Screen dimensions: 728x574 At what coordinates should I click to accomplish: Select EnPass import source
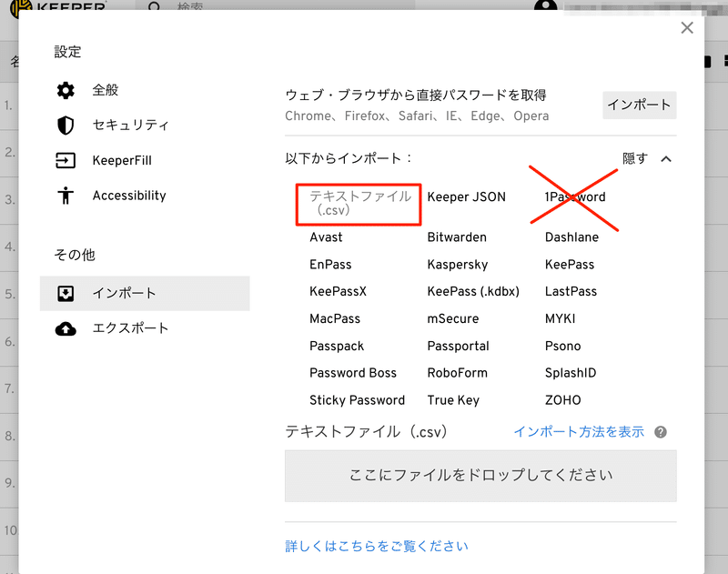click(x=330, y=265)
